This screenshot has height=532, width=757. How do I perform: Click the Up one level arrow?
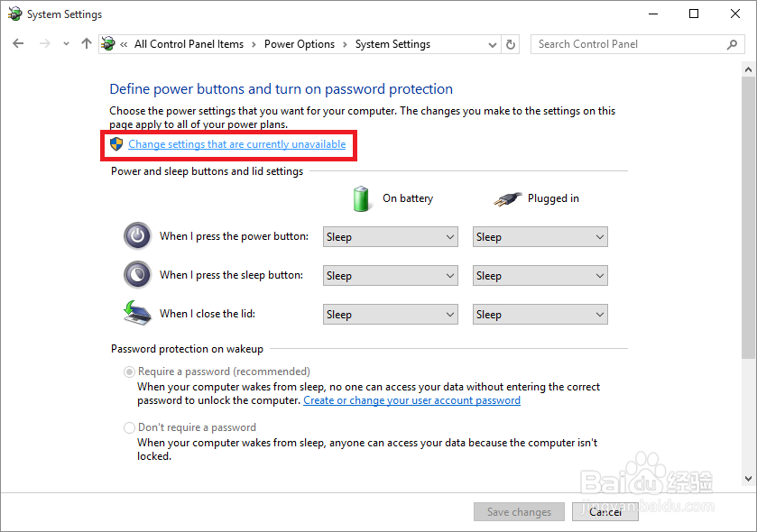click(x=87, y=43)
